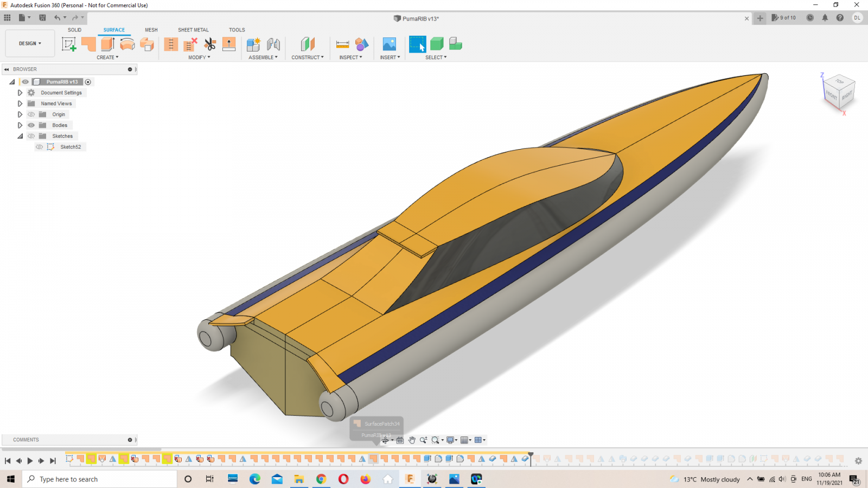The height and width of the screenshot is (488, 868).
Task: Select the Patch surface tool
Action: pyautogui.click(x=88, y=44)
